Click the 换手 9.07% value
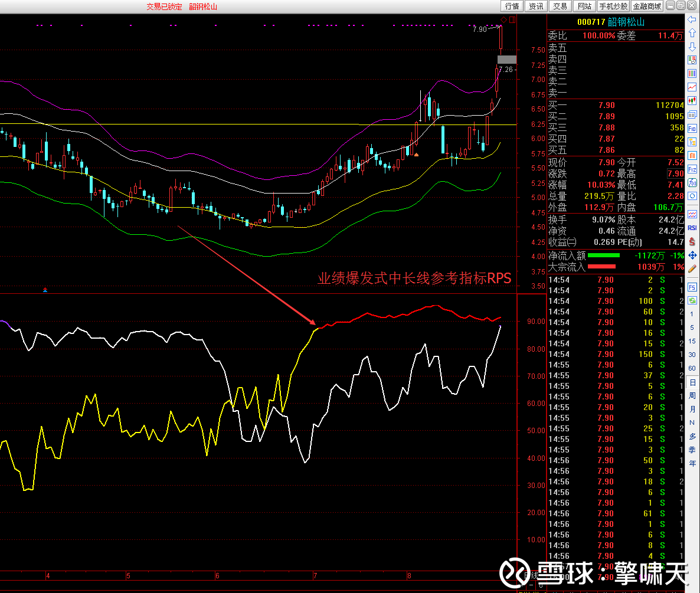This screenshot has width=700, height=593. [604, 219]
